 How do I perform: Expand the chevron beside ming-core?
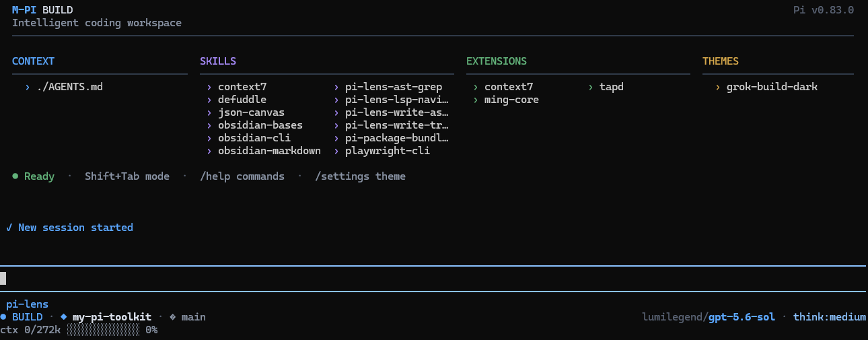tap(476, 100)
